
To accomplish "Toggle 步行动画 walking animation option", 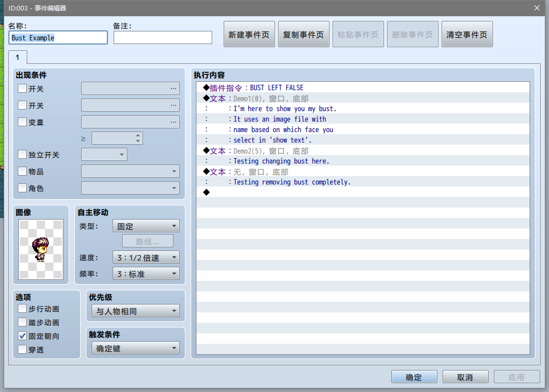I will click(x=22, y=309).
